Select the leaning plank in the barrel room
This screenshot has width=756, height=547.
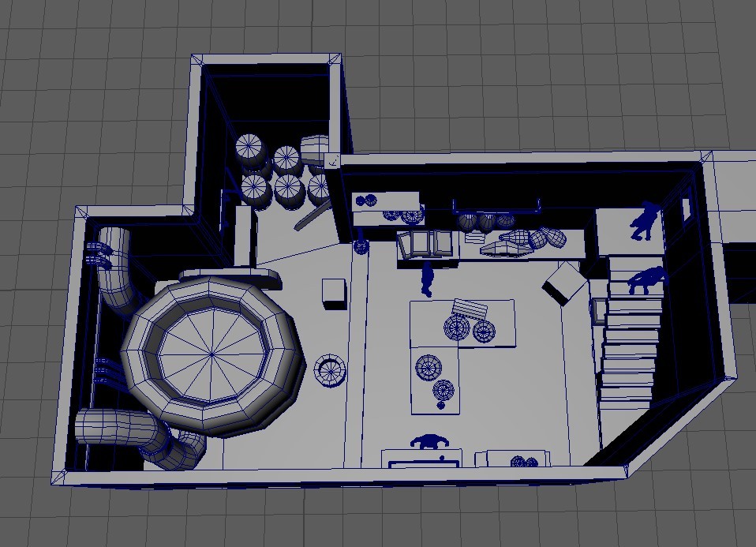pos(313,216)
